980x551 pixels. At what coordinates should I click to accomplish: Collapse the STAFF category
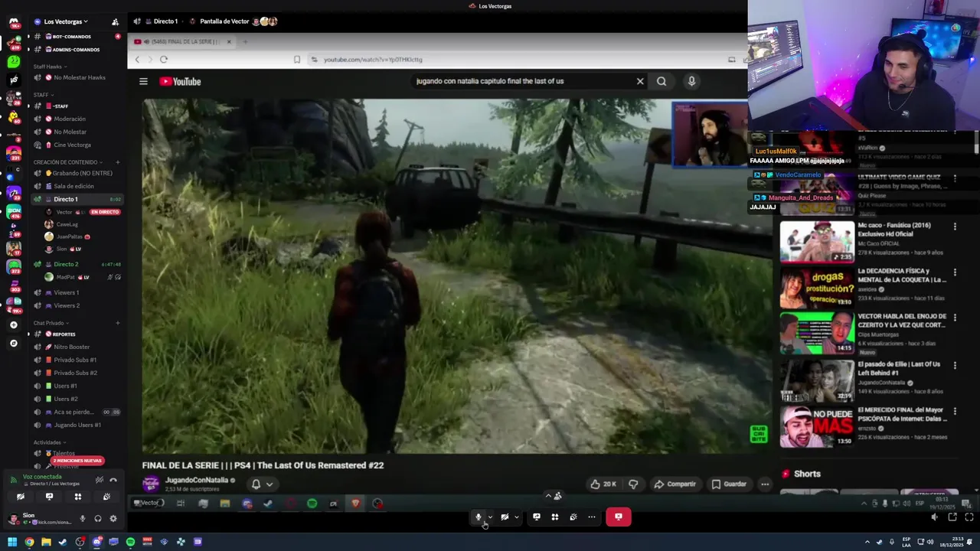[42, 95]
